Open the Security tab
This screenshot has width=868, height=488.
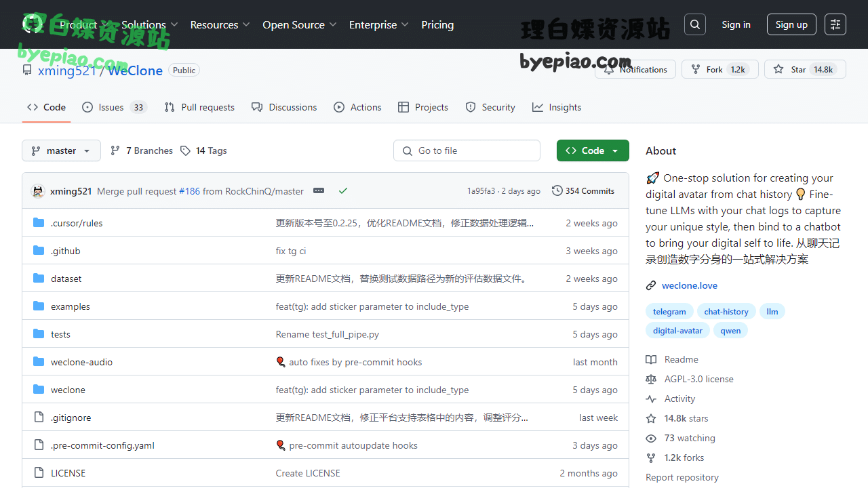tap(490, 107)
